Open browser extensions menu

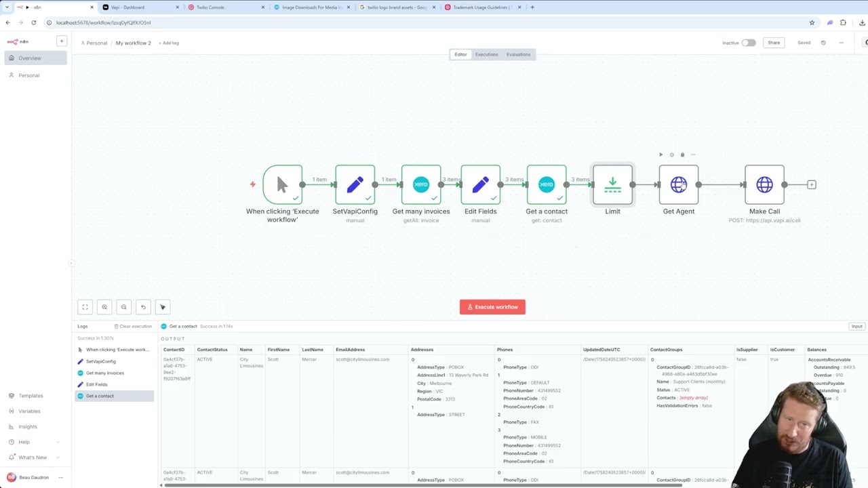tap(843, 22)
